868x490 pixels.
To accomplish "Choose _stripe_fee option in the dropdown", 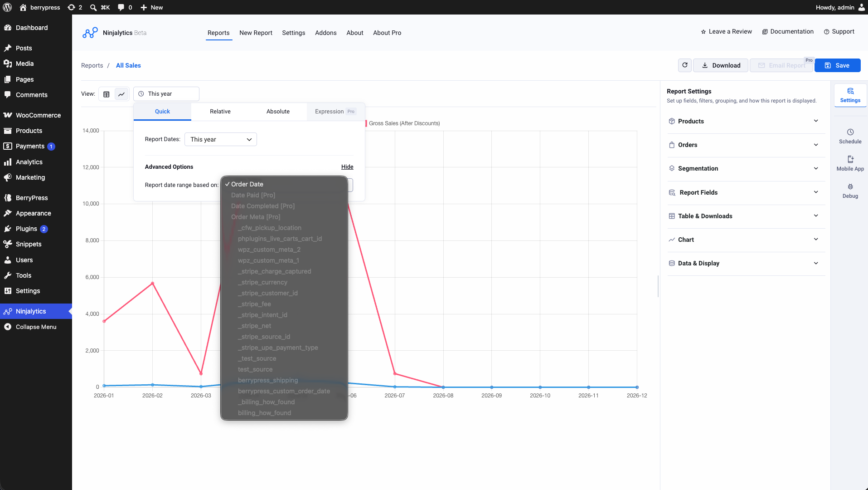I will pyautogui.click(x=284, y=304).
